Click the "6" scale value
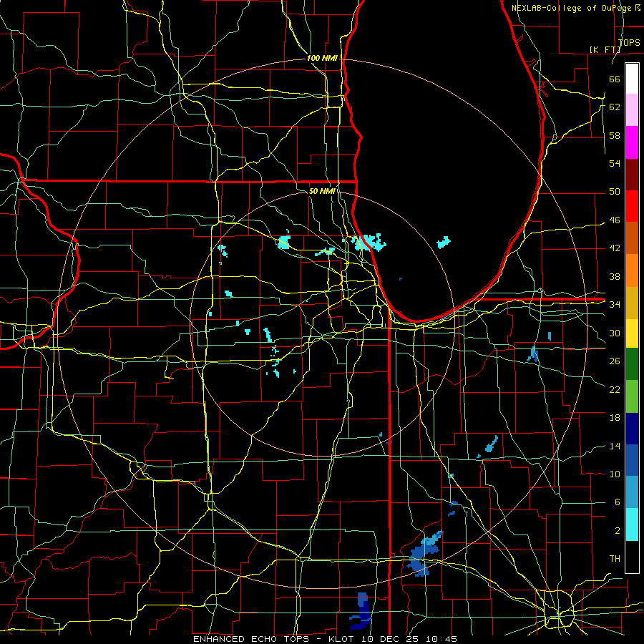The width and height of the screenshot is (644, 644). click(x=617, y=502)
